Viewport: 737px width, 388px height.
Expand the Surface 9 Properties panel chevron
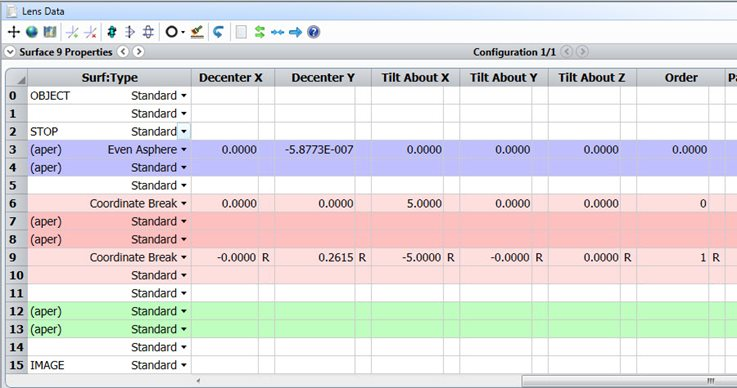[10, 52]
